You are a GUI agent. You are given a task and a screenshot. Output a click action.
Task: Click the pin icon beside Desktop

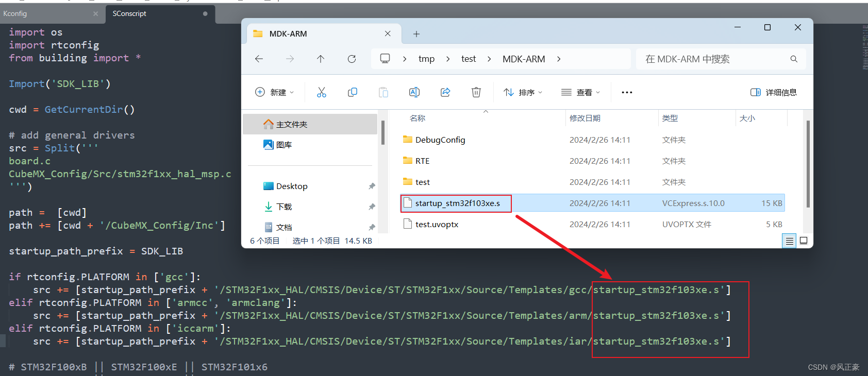pos(372,186)
